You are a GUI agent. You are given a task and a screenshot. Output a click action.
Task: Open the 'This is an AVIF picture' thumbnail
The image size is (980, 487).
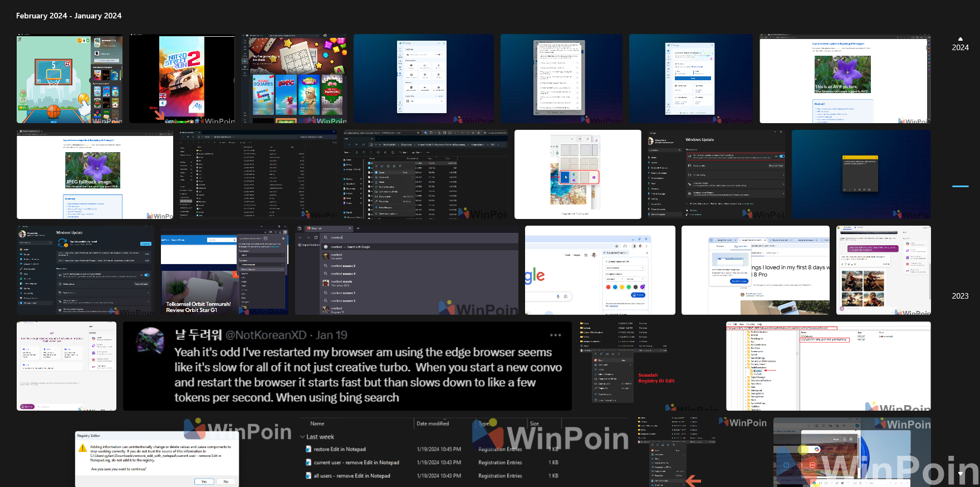click(x=845, y=79)
